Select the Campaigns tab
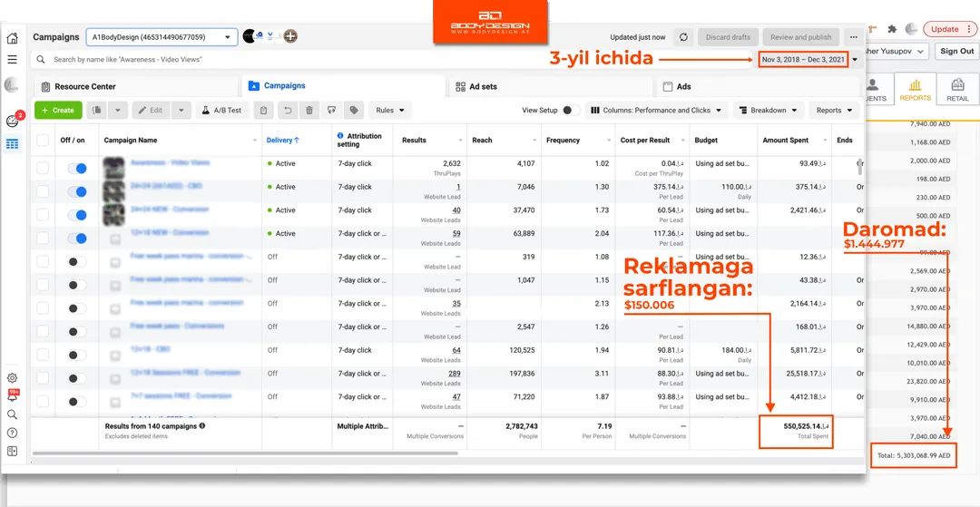980x507 pixels. [343, 86]
